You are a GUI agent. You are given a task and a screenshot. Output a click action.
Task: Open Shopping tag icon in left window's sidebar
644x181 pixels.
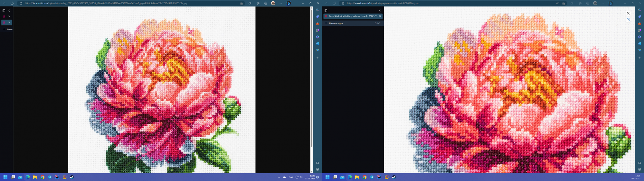(317, 17)
